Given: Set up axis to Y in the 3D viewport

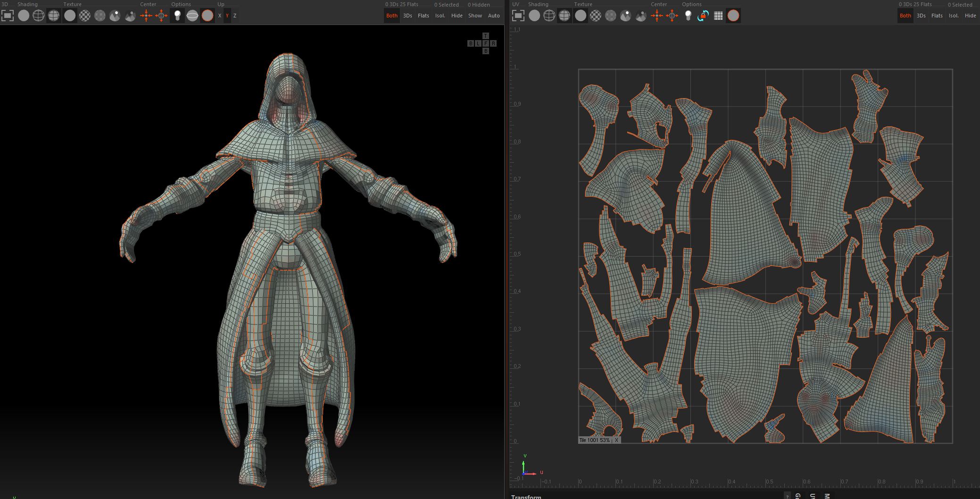Looking at the screenshot, I should 227,16.
